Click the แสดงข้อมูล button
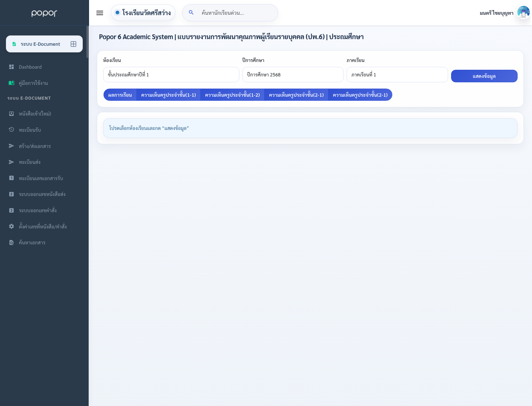 click(x=484, y=76)
